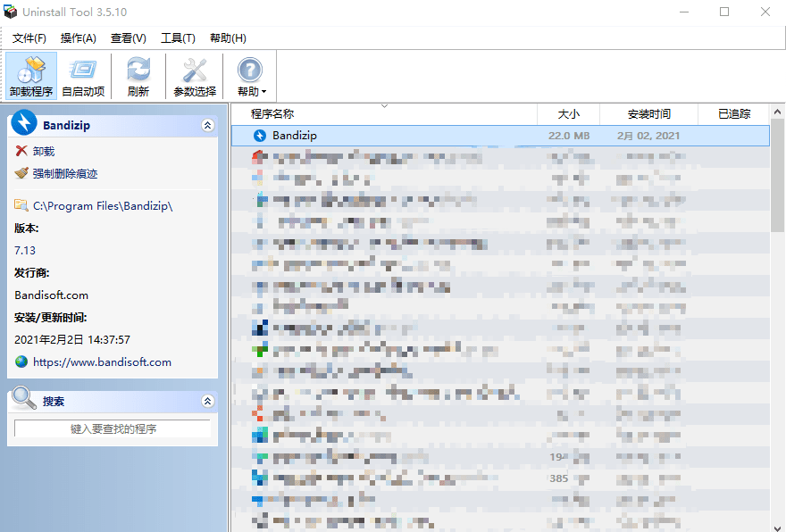This screenshot has height=532, width=786.
Task: Open the 操作(A) menu
Action: (x=79, y=38)
